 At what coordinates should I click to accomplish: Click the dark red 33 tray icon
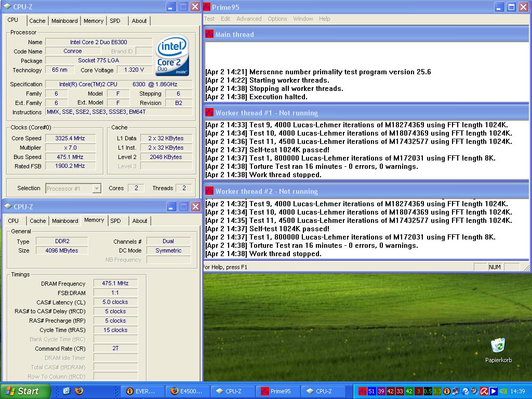pos(400,391)
